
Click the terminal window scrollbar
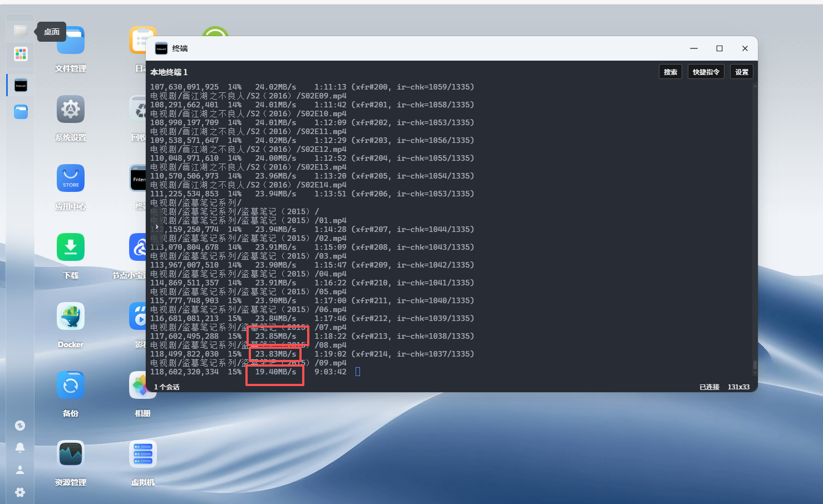[x=755, y=364]
